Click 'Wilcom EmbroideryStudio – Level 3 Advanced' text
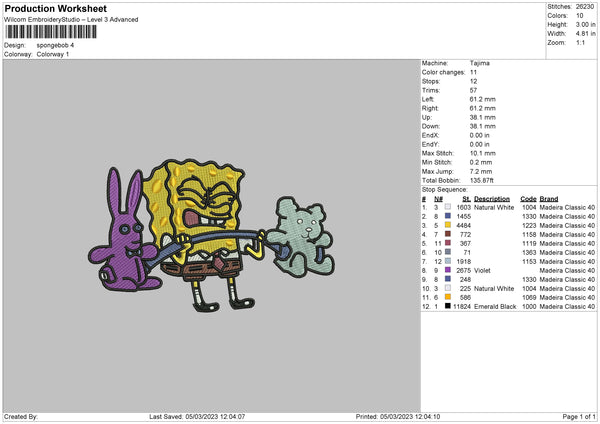Screen dimensions: 600x424 point(71,20)
